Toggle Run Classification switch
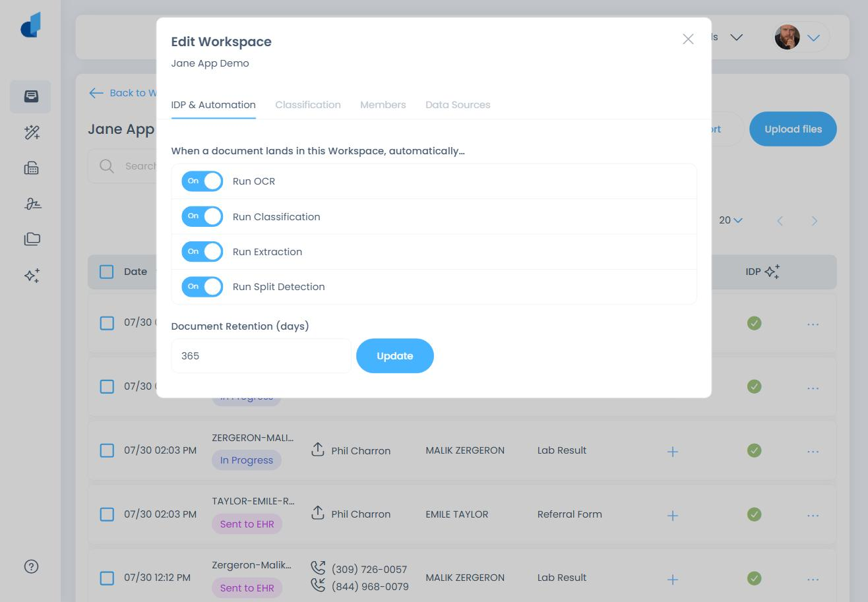The width and height of the screenshot is (868, 602). (202, 216)
